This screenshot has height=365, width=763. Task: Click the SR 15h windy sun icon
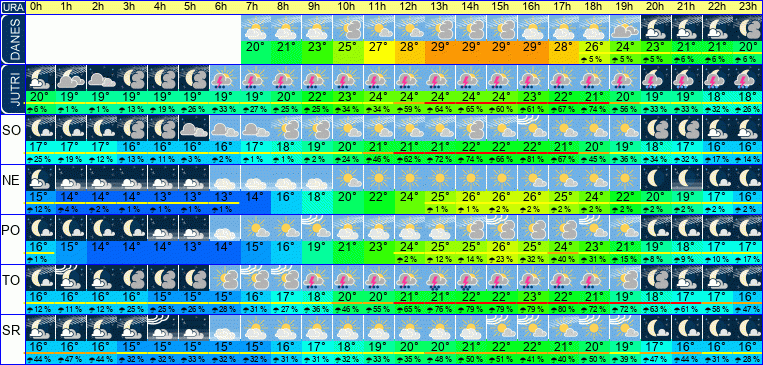coord(502,327)
